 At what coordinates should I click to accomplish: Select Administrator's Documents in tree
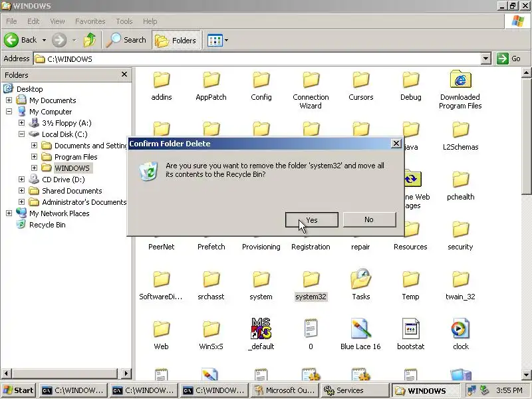[x=84, y=202]
